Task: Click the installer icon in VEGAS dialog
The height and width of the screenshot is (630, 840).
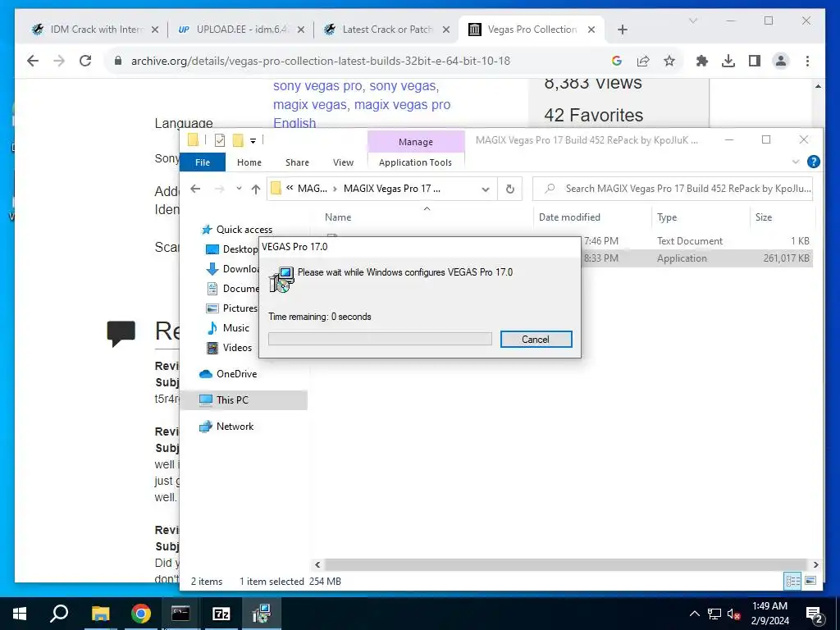Action: tap(282, 279)
